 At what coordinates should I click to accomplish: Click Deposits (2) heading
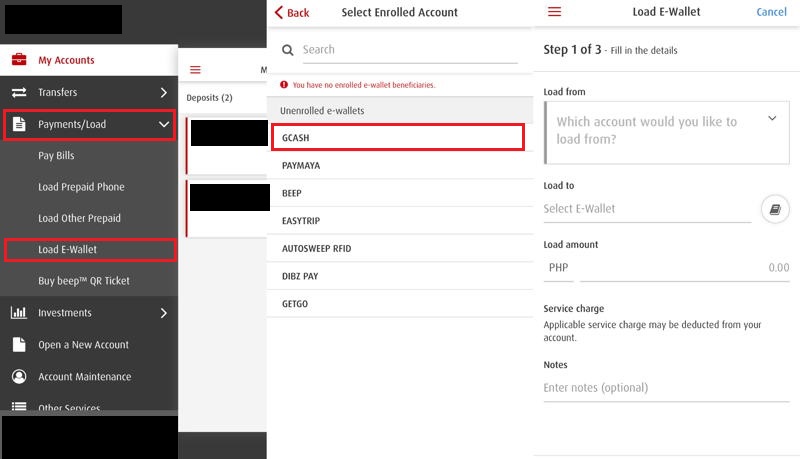(209, 97)
